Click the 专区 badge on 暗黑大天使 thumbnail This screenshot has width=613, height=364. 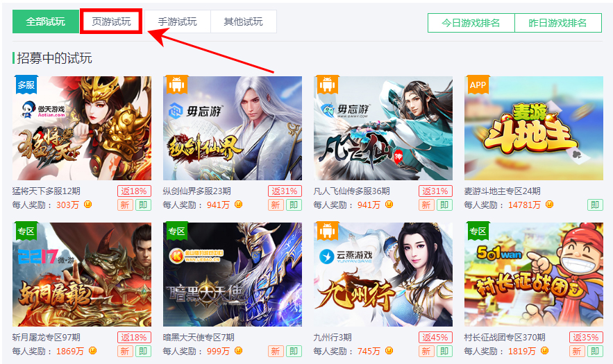click(x=177, y=231)
